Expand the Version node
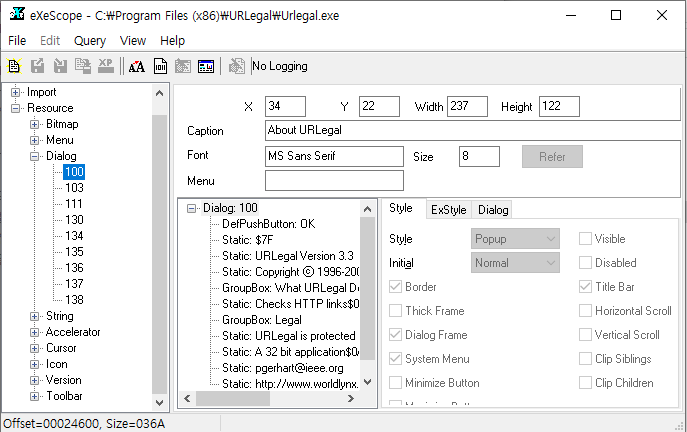687x432 pixels. (35, 380)
